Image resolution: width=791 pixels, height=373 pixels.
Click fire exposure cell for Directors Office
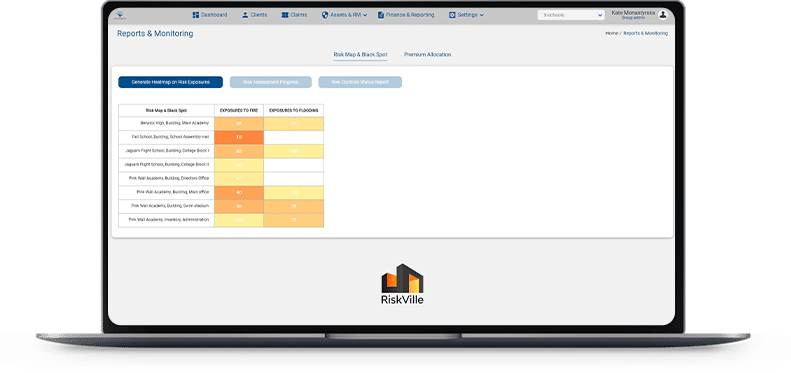click(239, 179)
